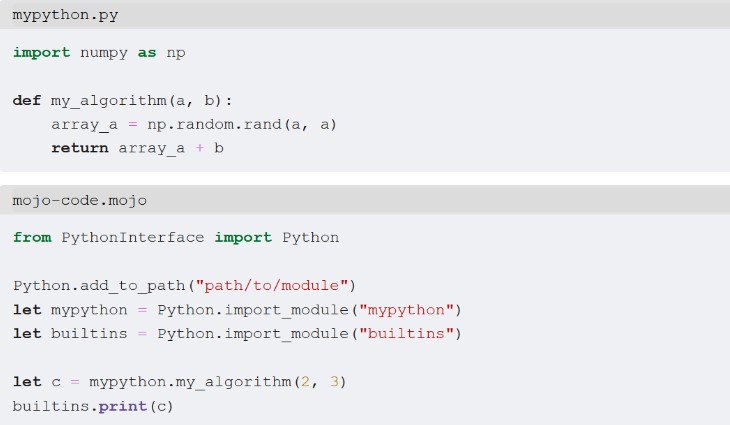The image size is (730, 425).
Task: Click the "let" keyword before c
Action: (x=27, y=381)
